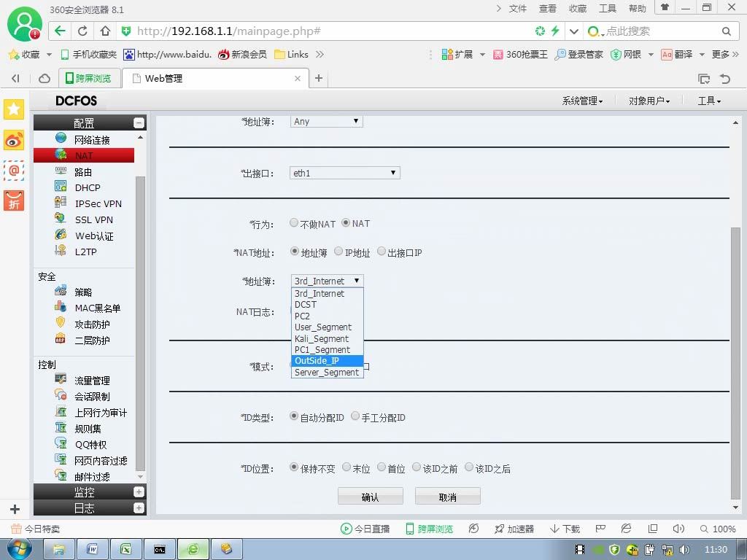Click the Windows Start orb
Screen dimensions: 747x560
tap(20, 549)
